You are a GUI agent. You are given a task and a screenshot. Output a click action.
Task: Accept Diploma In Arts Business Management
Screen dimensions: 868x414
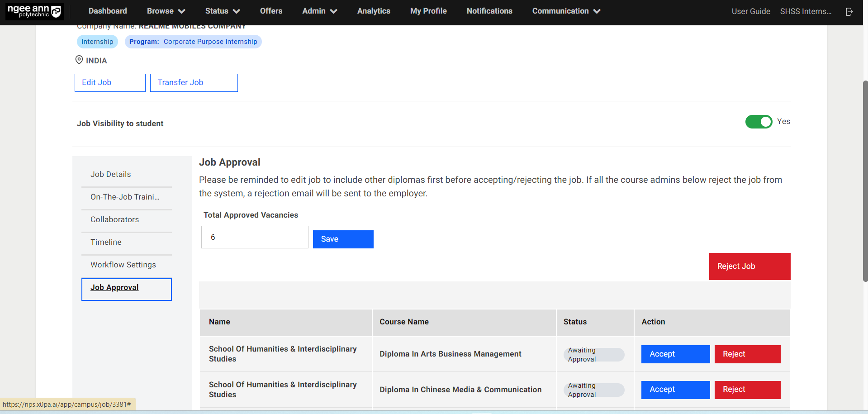coord(675,354)
